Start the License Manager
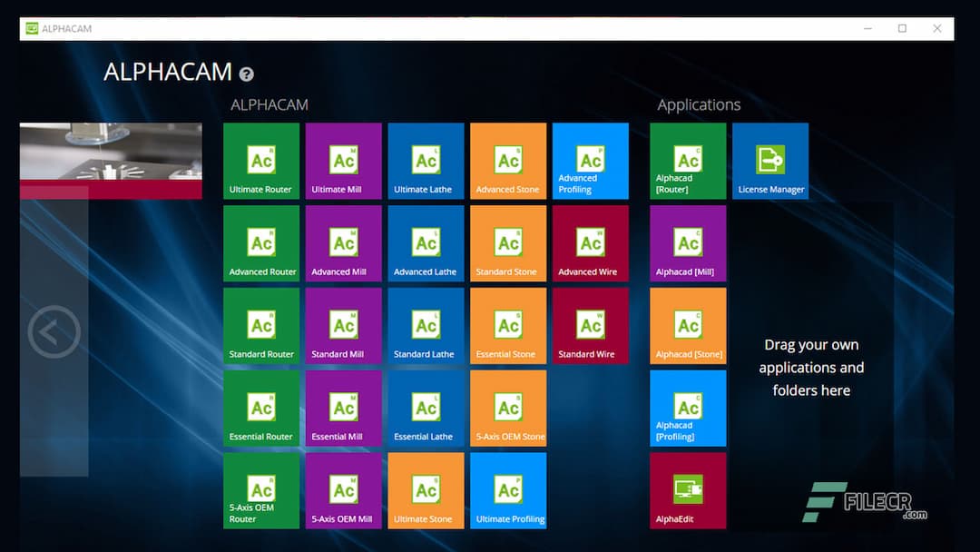 769,160
